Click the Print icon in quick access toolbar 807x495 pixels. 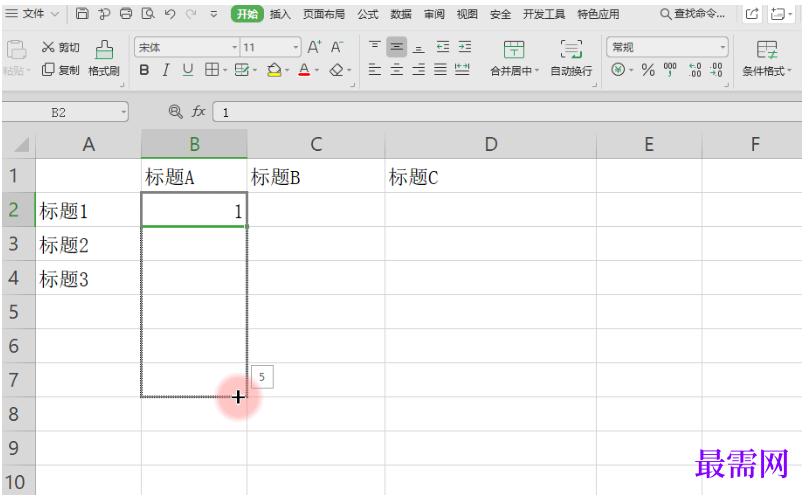tap(126, 13)
